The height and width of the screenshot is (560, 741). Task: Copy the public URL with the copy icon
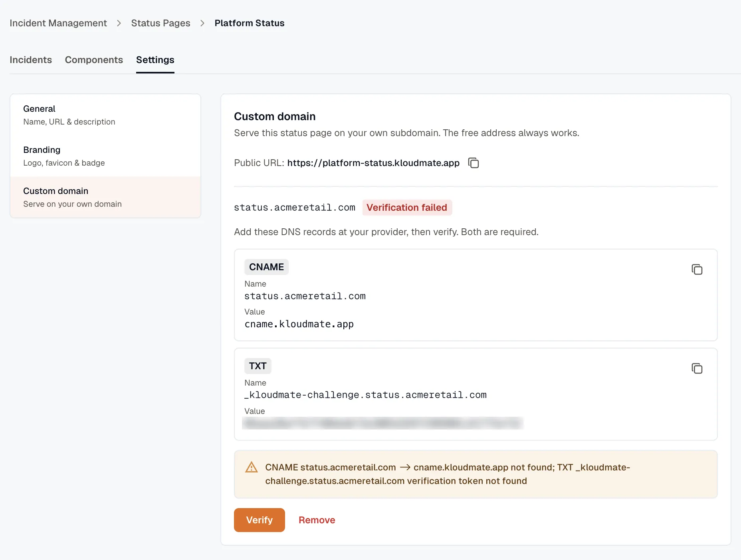(x=474, y=163)
